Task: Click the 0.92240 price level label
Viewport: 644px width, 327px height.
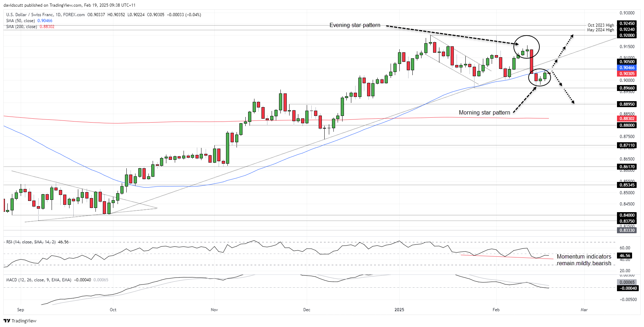Action: [627, 30]
